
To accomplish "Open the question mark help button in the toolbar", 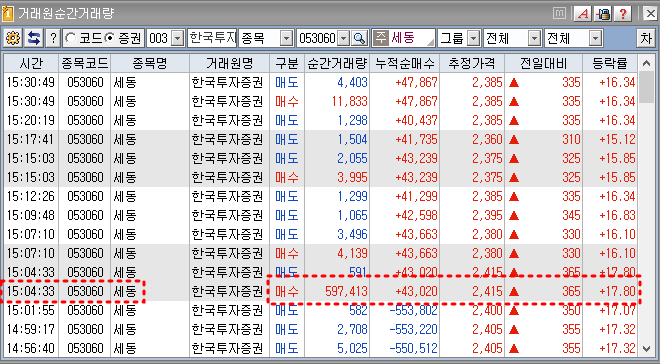I will click(x=53, y=38).
